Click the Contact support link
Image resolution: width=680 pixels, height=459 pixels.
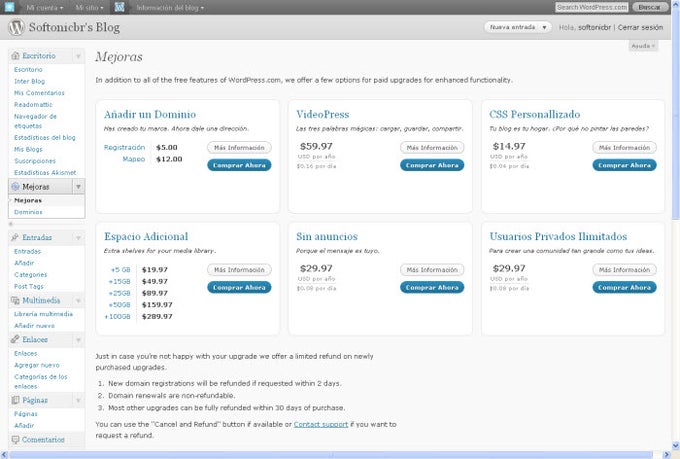[x=321, y=424]
